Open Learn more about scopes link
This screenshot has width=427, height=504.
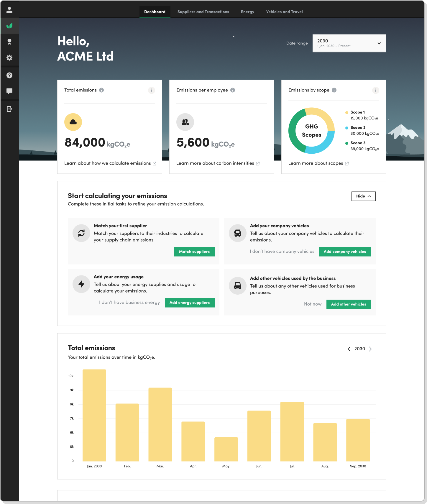(x=316, y=163)
